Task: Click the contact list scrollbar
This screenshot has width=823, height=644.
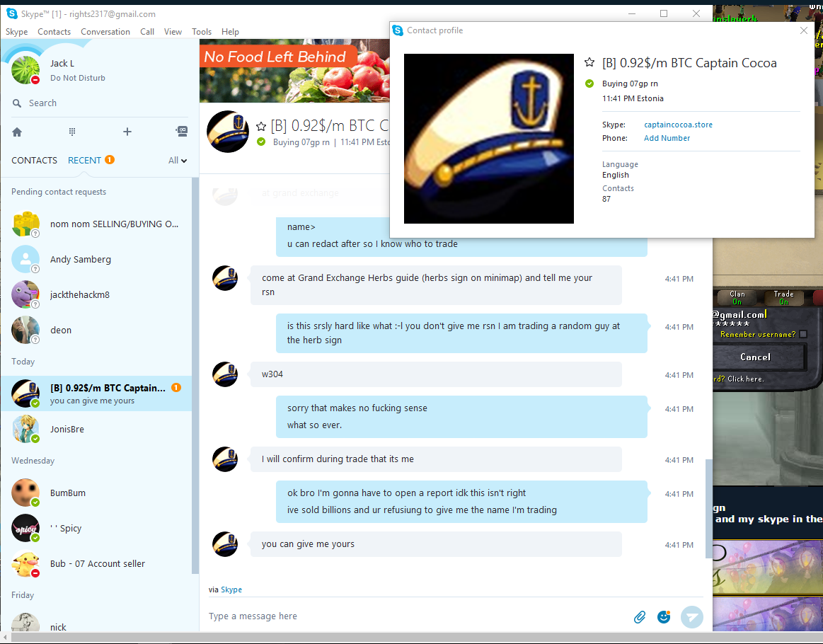Action: [x=195, y=375]
